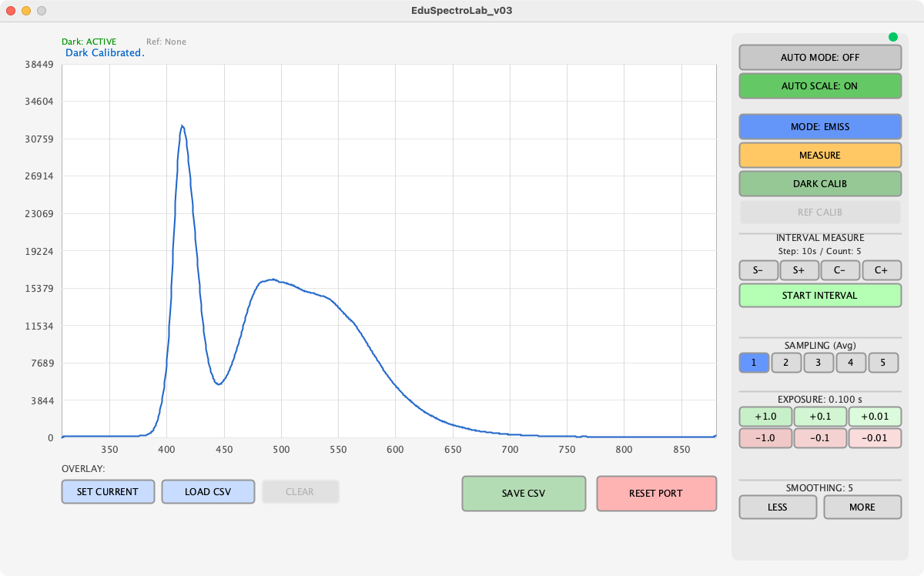Click START INTERVAL button
This screenshot has width=924, height=576.
pos(820,296)
